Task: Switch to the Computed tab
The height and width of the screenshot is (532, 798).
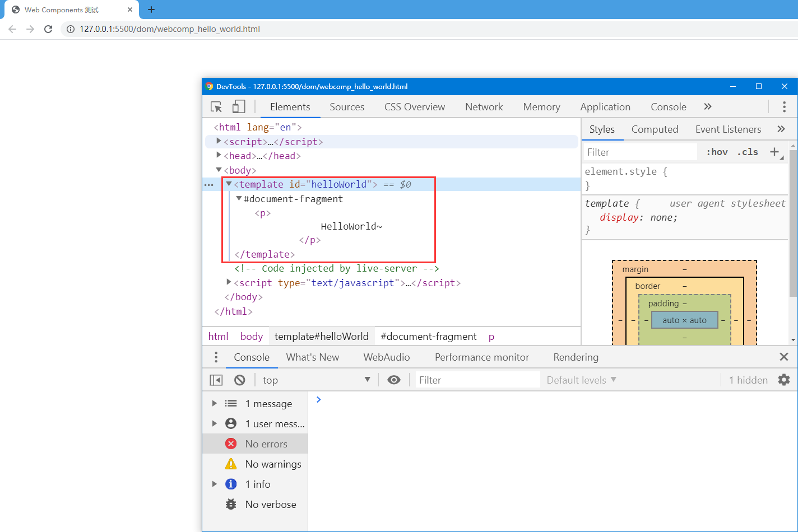Action: 655,129
